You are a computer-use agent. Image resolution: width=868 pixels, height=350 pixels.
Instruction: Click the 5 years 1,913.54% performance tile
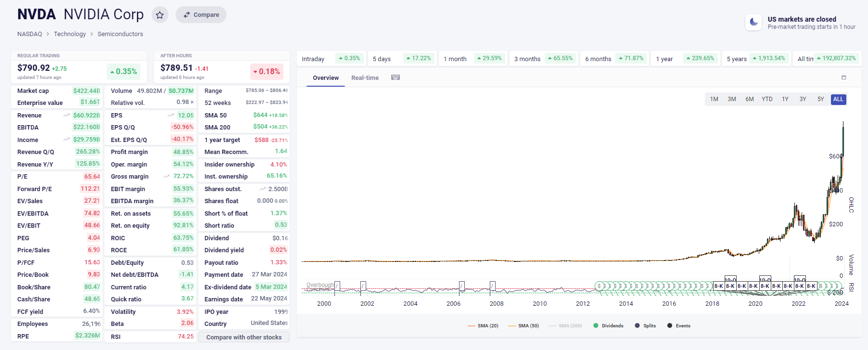(756, 59)
